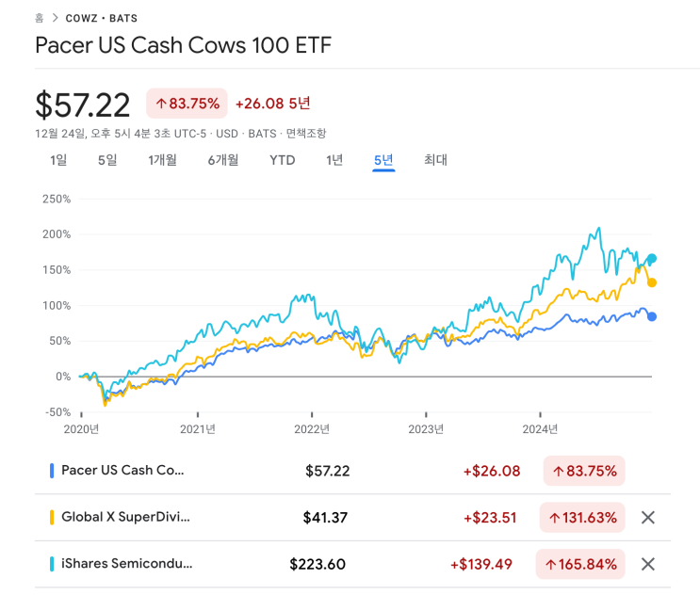
Task: Click the 131.63% percentage badge
Action: click(x=581, y=517)
